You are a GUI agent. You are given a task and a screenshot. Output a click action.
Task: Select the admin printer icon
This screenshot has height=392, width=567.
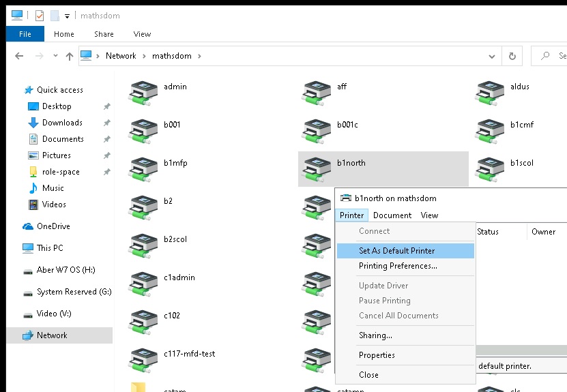click(x=144, y=92)
